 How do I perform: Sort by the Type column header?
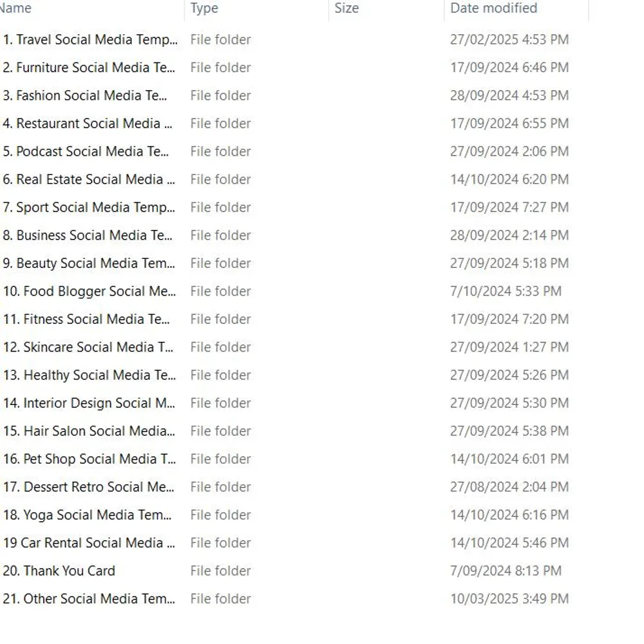[x=204, y=8]
